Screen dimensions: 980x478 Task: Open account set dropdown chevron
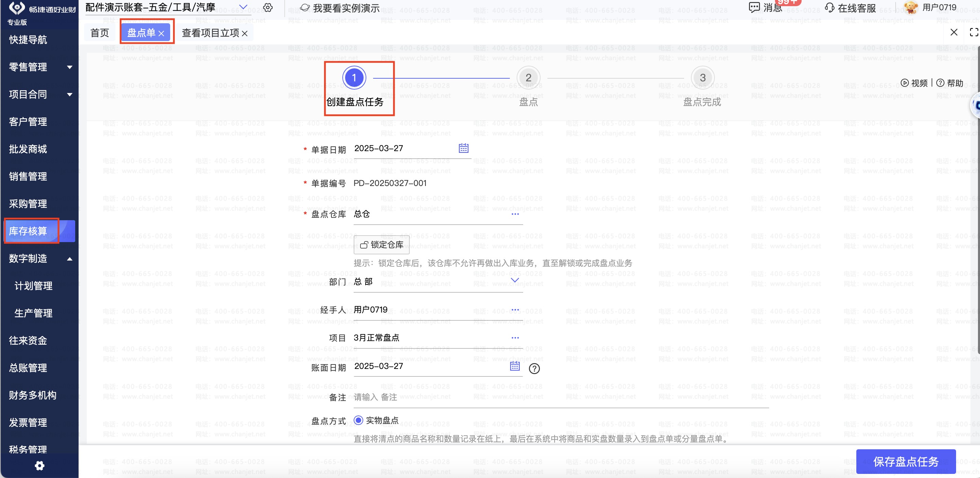[243, 7]
